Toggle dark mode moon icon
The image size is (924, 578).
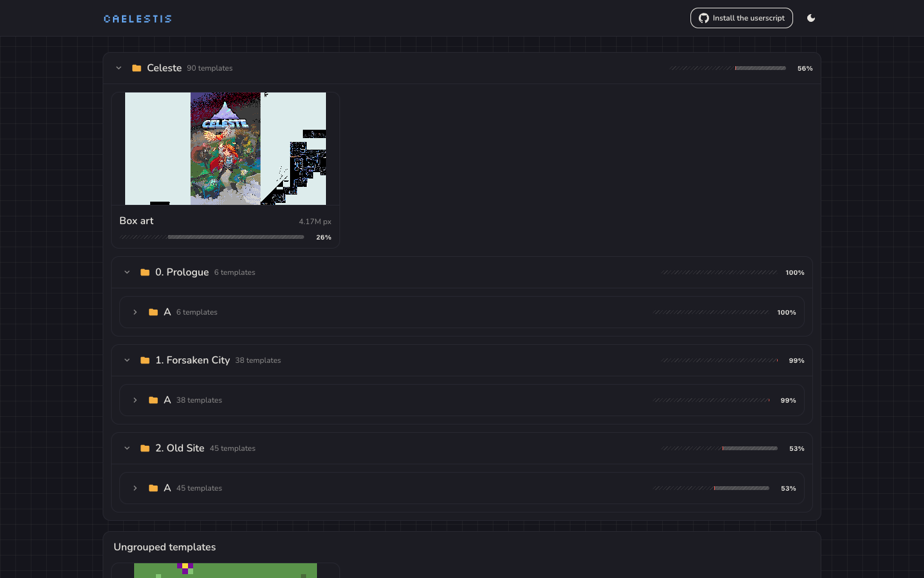coord(811,18)
